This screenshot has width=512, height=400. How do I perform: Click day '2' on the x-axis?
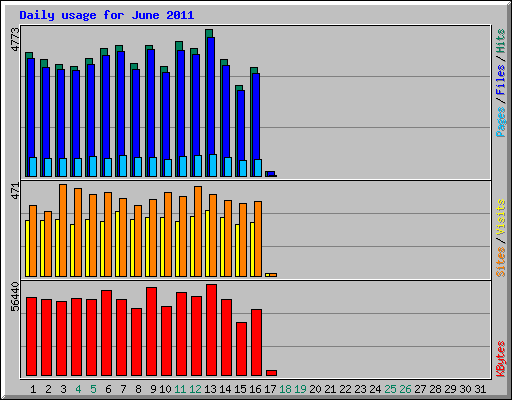(x=48, y=389)
